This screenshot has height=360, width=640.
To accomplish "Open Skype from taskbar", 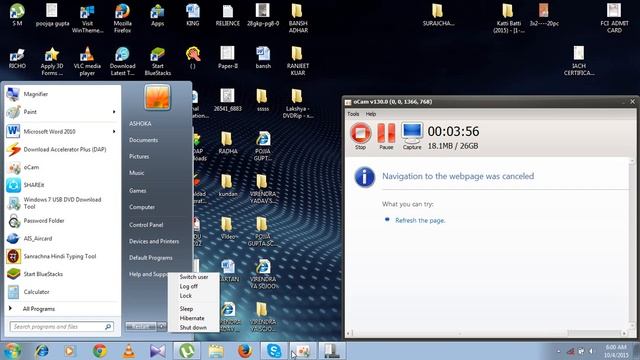I will [274, 351].
